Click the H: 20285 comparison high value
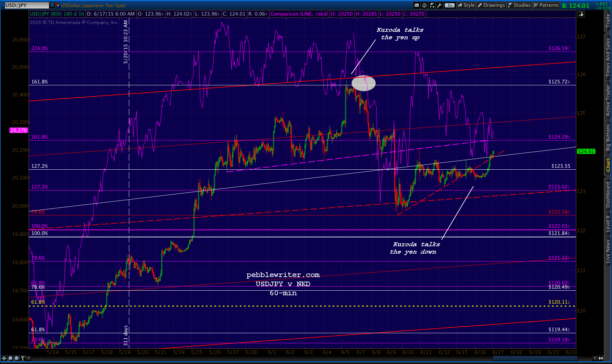The image size is (612, 364). click(366, 14)
